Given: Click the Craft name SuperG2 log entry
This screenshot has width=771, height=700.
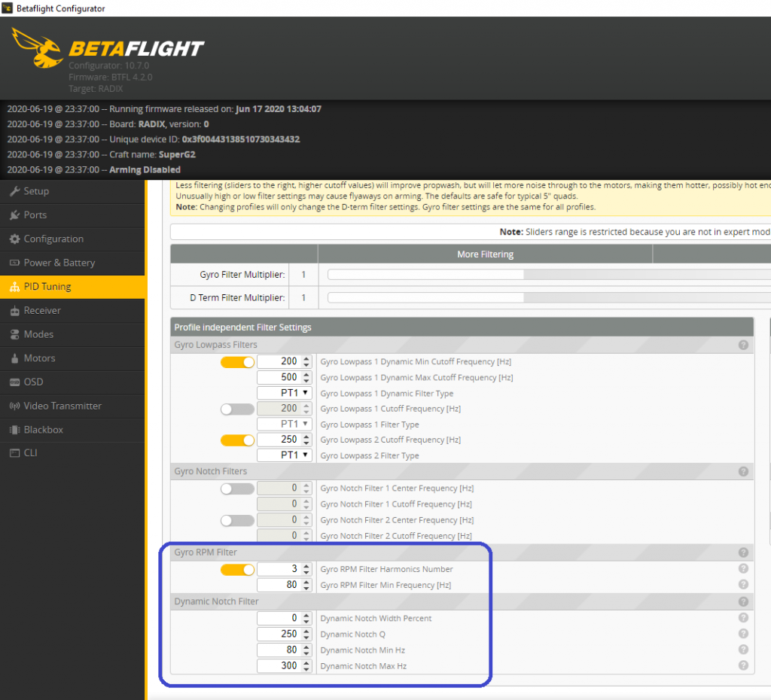Looking at the screenshot, I should coord(102,154).
